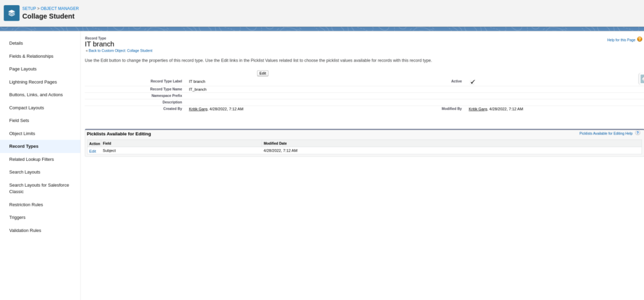Expand the collapsed side panel tab

coord(641,79)
